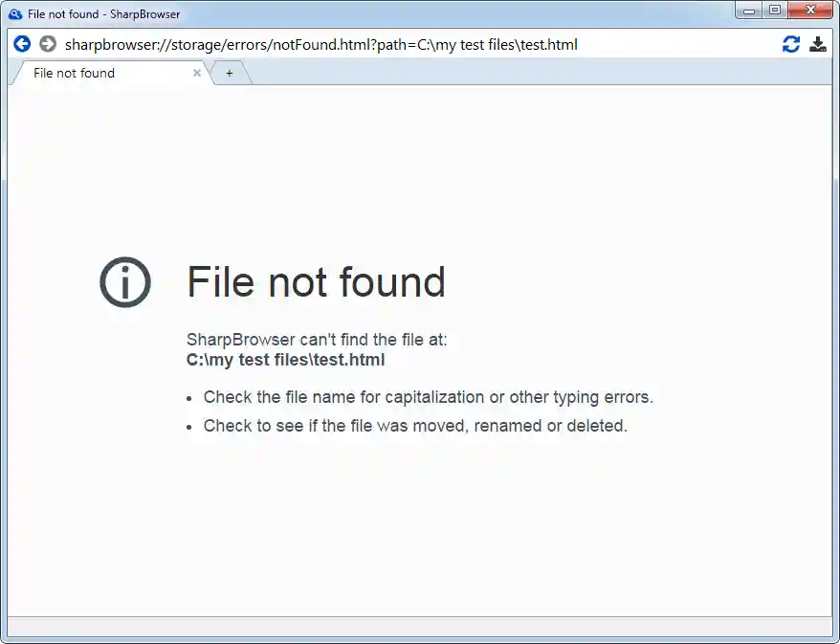Click the SharpBrowser app icon in title bar

[x=15, y=14]
